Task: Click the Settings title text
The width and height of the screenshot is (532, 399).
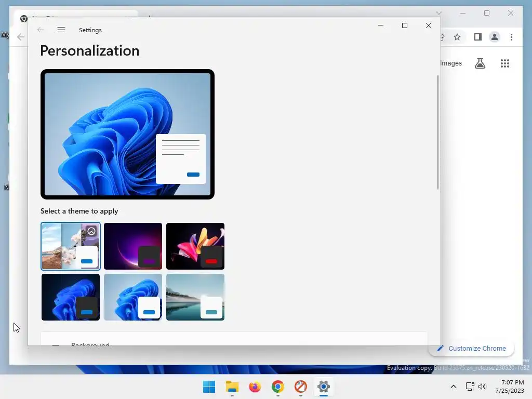Action: pyautogui.click(x=90, y=30)
